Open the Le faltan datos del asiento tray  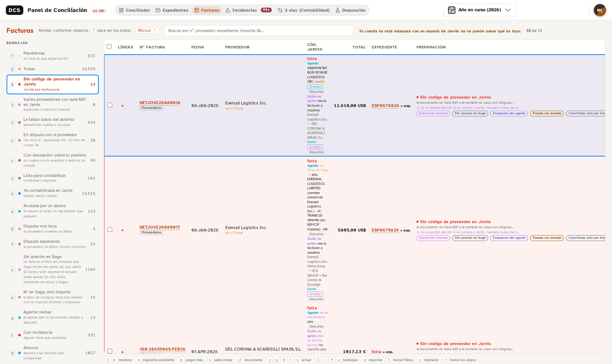[52, 122]
